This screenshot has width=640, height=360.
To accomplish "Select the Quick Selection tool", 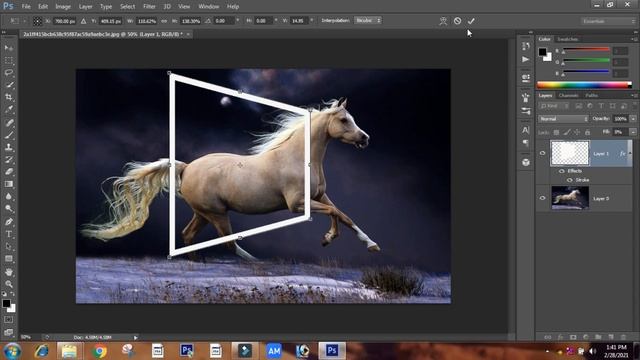I will (9, 85).
